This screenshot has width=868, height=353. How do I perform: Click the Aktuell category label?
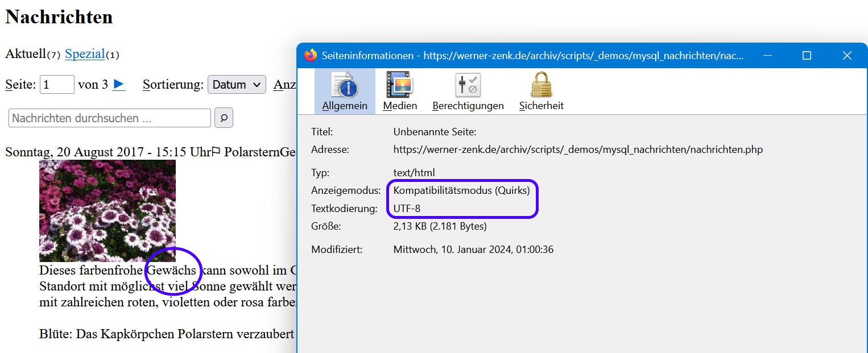pos(26,54)
